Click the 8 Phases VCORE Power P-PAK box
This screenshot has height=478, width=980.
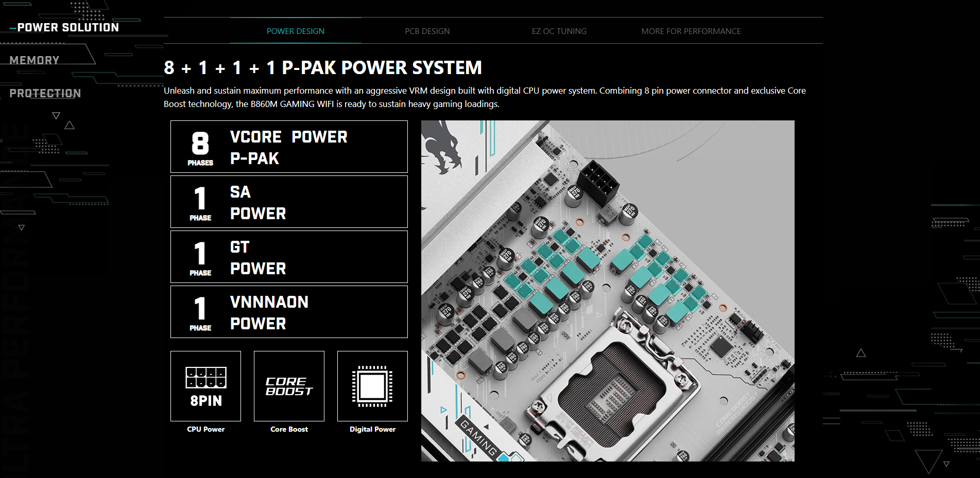(x=289, y=147)
